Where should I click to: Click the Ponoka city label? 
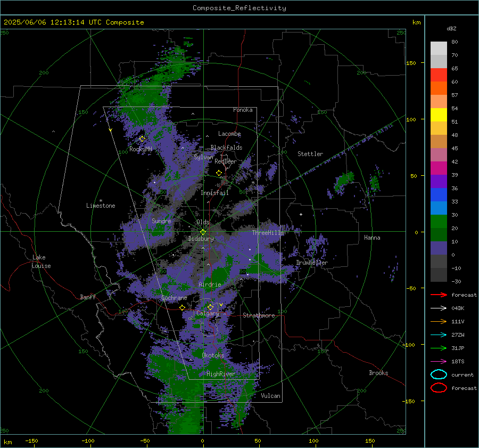(243, 110)
